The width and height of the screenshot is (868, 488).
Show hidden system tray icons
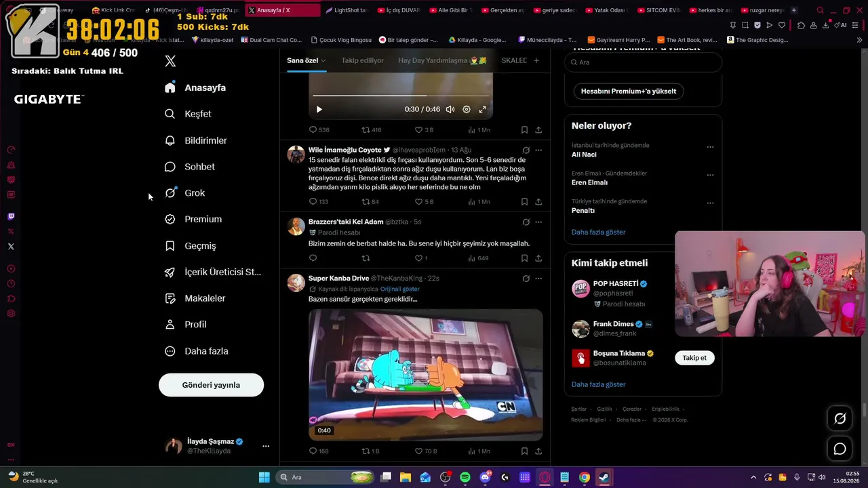tap(753, 477)
